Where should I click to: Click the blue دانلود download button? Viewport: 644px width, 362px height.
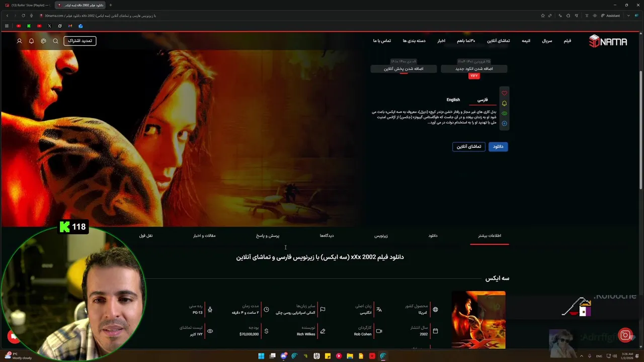(x=498, y=146)
